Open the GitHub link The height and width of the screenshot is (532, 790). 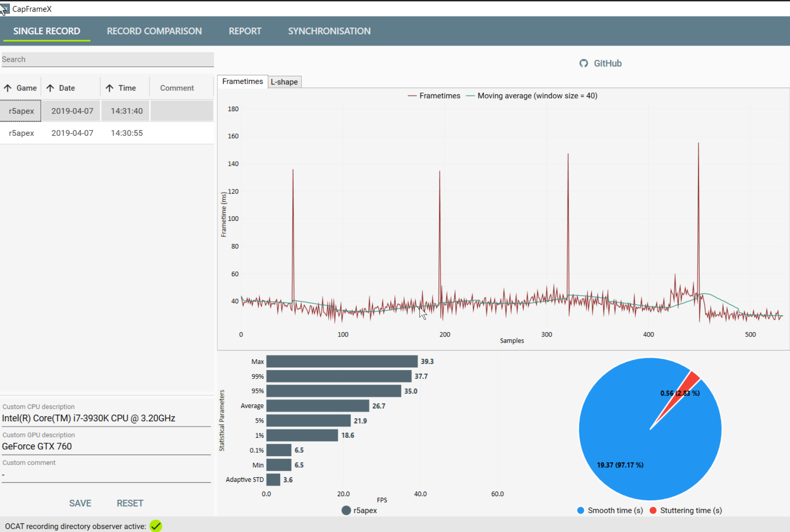point(601,63)
